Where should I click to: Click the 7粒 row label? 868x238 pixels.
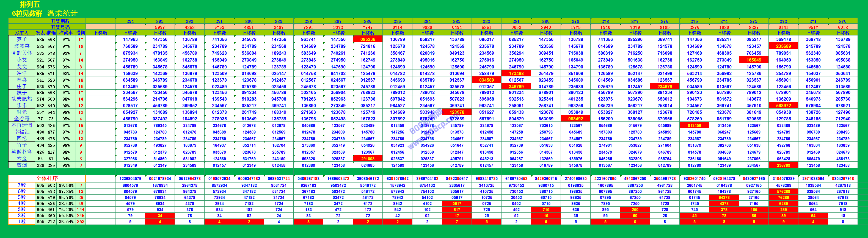[x=21, y=185]
